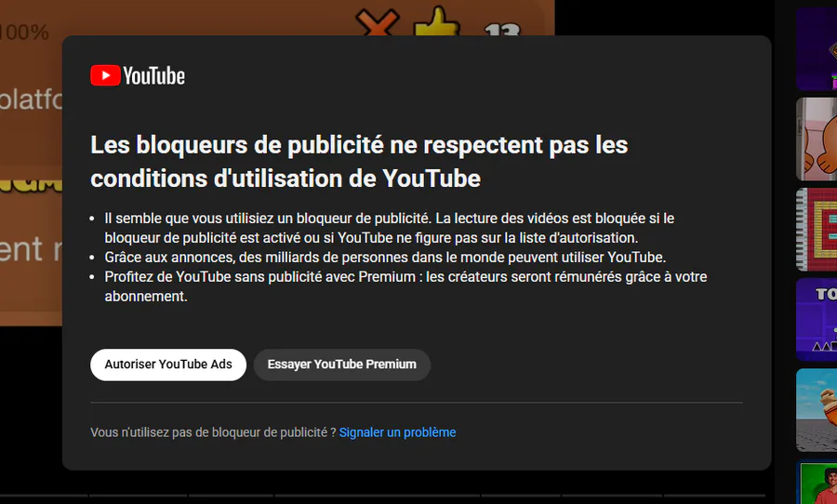Screen dimensions: 837x504
Task: Open the red grid pattern thumbnail
Action: tap(817, 230)
